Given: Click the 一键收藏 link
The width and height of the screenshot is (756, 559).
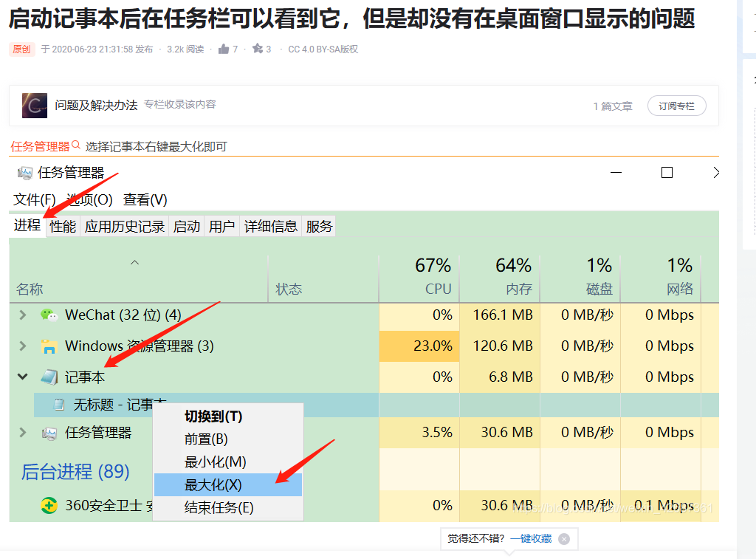Looking at the screenshot, I should point(531,538).
